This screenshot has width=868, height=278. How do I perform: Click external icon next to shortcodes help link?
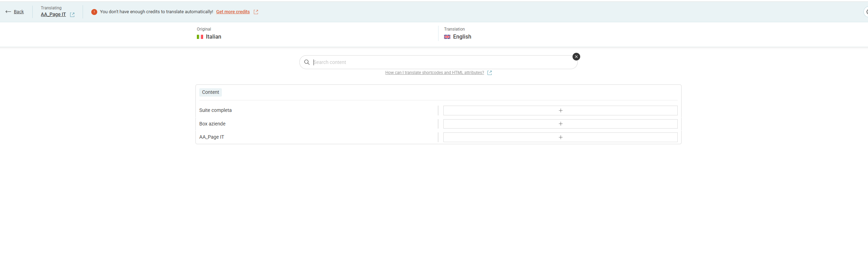tap(490, 73)
